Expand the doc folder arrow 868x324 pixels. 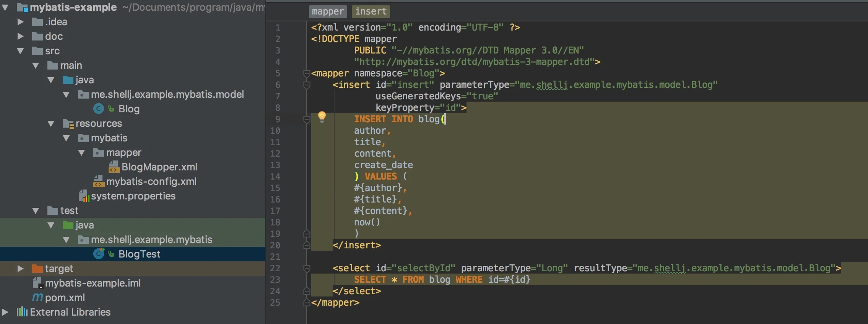[x=21, y=36]
